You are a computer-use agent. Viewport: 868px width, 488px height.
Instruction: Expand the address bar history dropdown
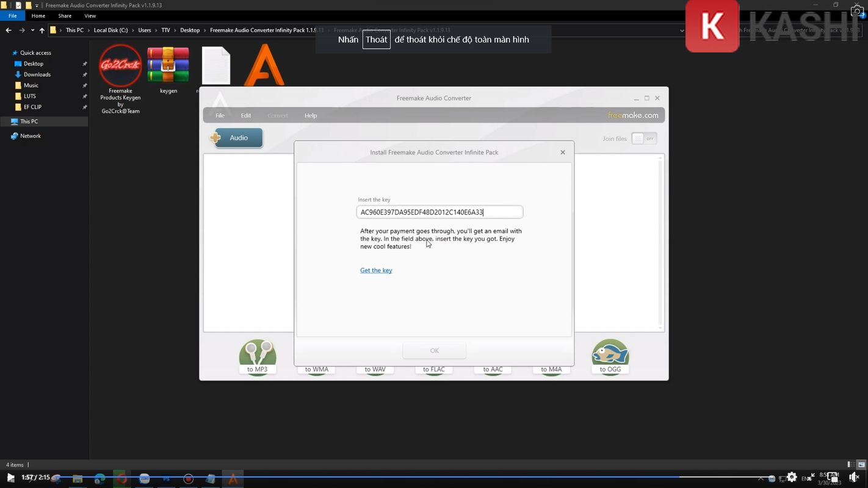[x=682, y=30]
